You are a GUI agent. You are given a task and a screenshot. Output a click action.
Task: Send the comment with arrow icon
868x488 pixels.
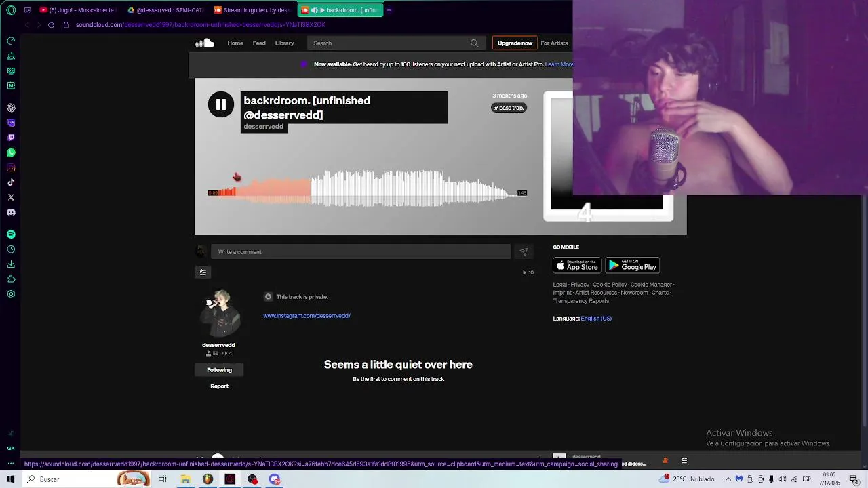(x=524, y=252)
